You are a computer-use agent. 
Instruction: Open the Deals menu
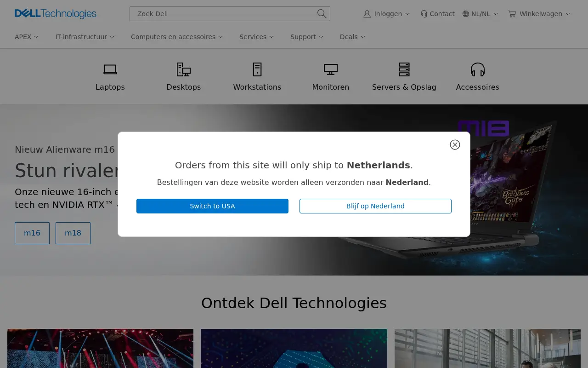point(353,37)
